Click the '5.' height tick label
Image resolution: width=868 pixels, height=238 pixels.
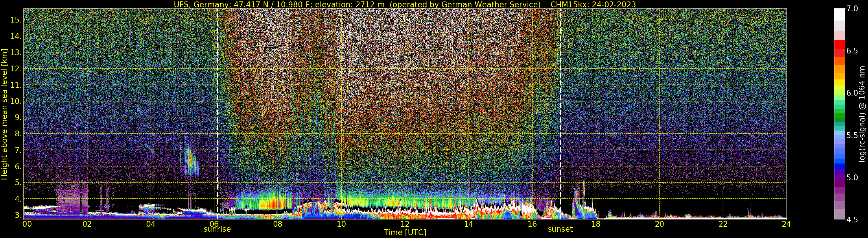[18, 183]
